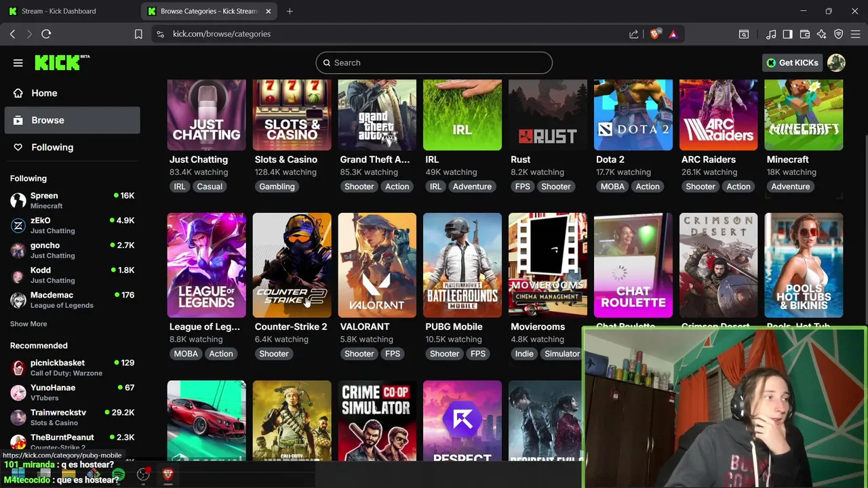Bookmark this page
Screen dimensions: 868x488
tap(138, 34)
